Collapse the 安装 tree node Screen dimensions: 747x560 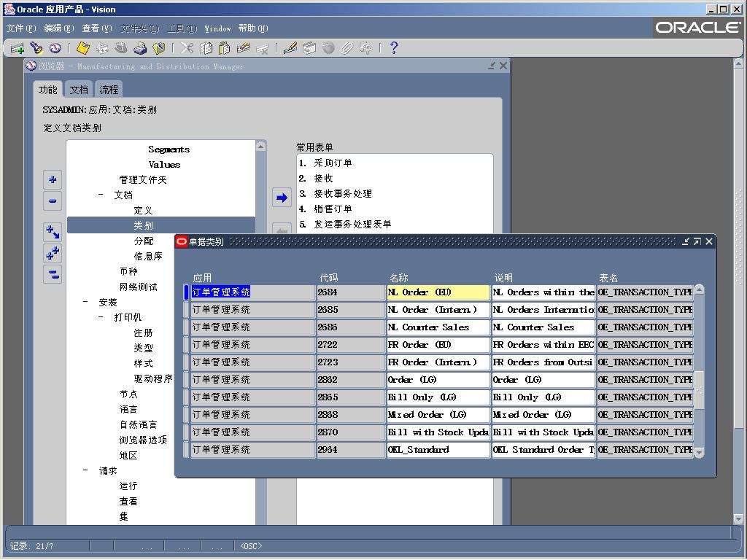pyautogui.click(x=85, y=302)
